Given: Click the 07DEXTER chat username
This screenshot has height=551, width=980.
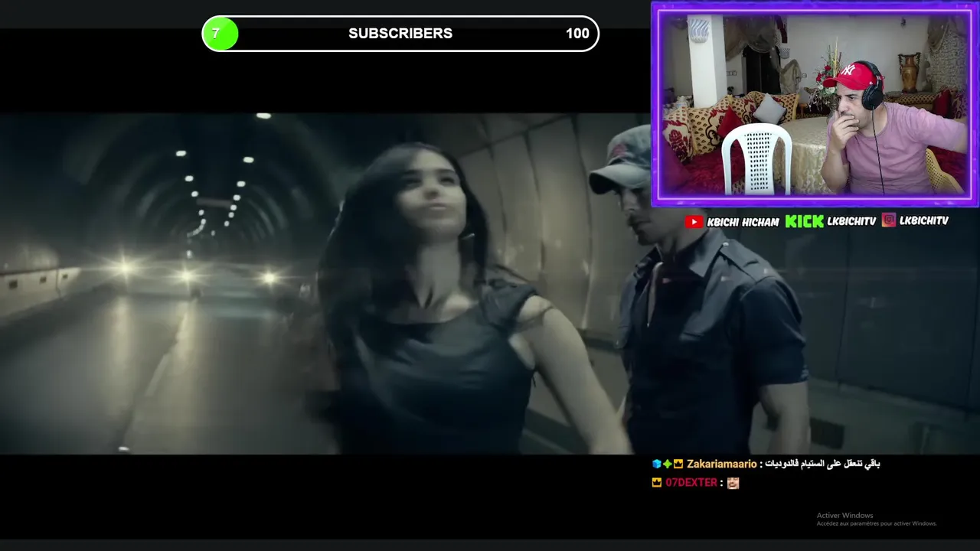Looking at the screenshot, I should pos(691,482).
